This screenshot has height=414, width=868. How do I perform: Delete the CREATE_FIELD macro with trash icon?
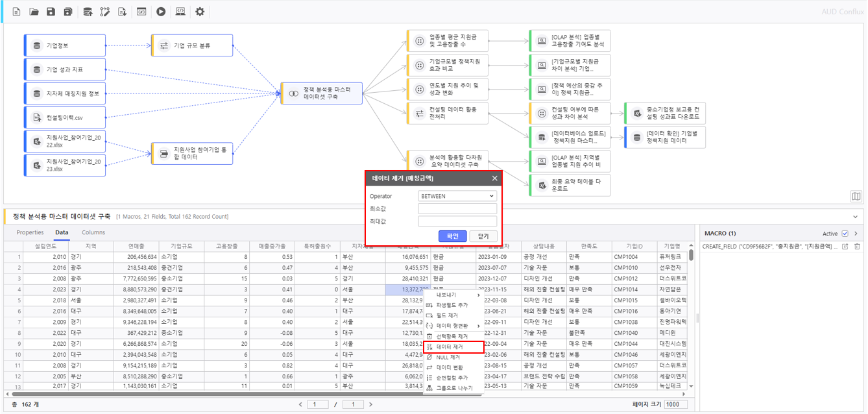click(856, 247)
